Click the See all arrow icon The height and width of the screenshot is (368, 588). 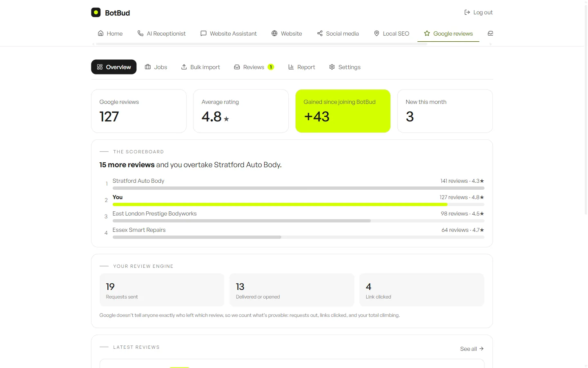481,349
